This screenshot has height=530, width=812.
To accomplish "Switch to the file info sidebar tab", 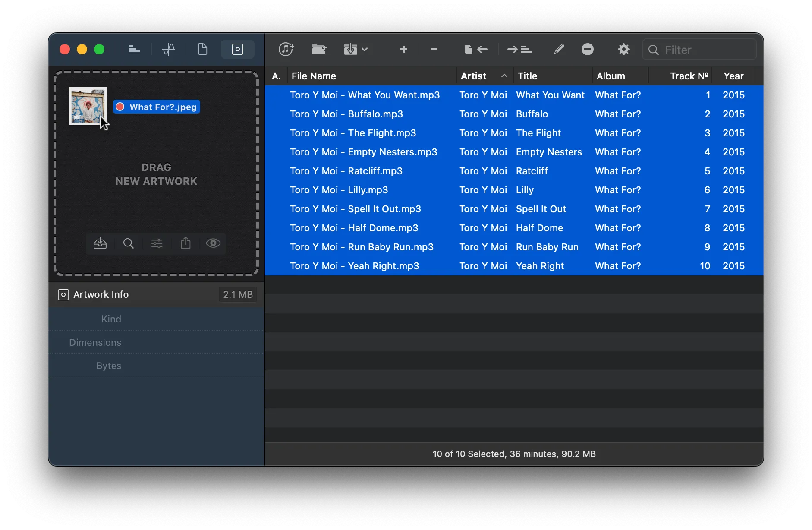I will click(202, 49).
